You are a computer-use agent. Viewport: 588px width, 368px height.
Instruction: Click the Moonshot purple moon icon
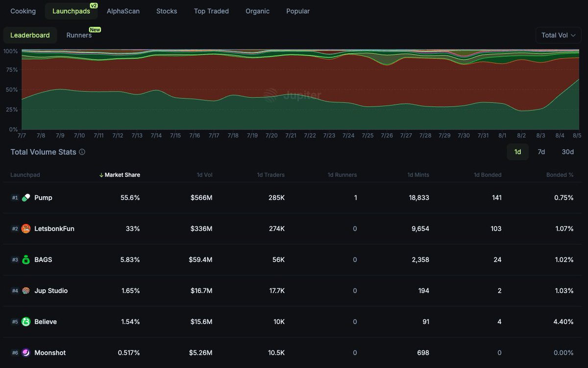(x=26, y=353)
